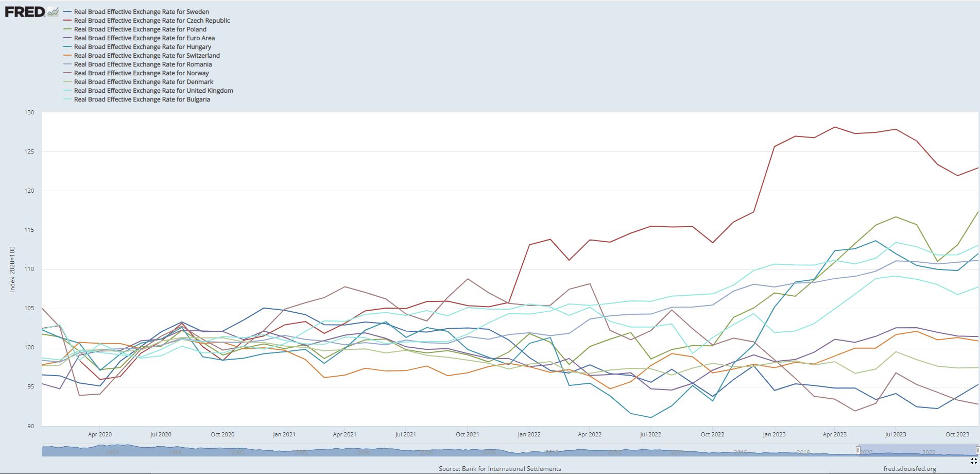Click the 2010 area of the navigator
This screenshot has height=474, width=980.
(552, 452)
